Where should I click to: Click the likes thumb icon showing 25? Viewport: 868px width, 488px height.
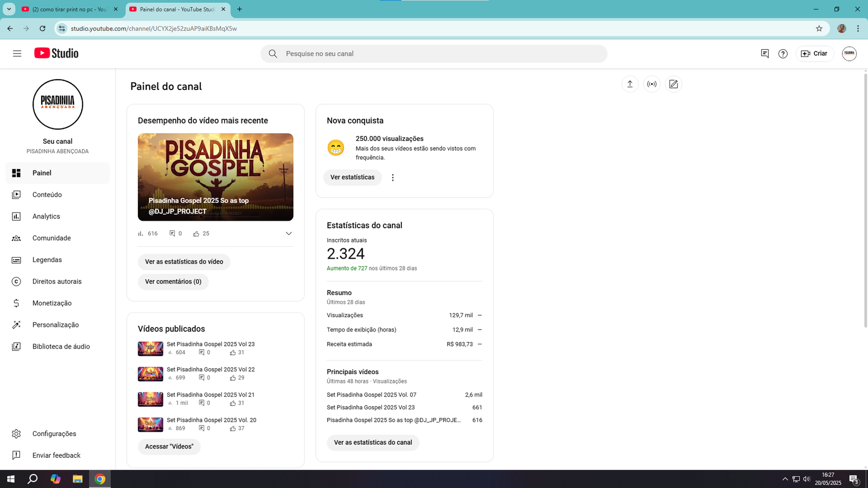click(x=196, y=234)
